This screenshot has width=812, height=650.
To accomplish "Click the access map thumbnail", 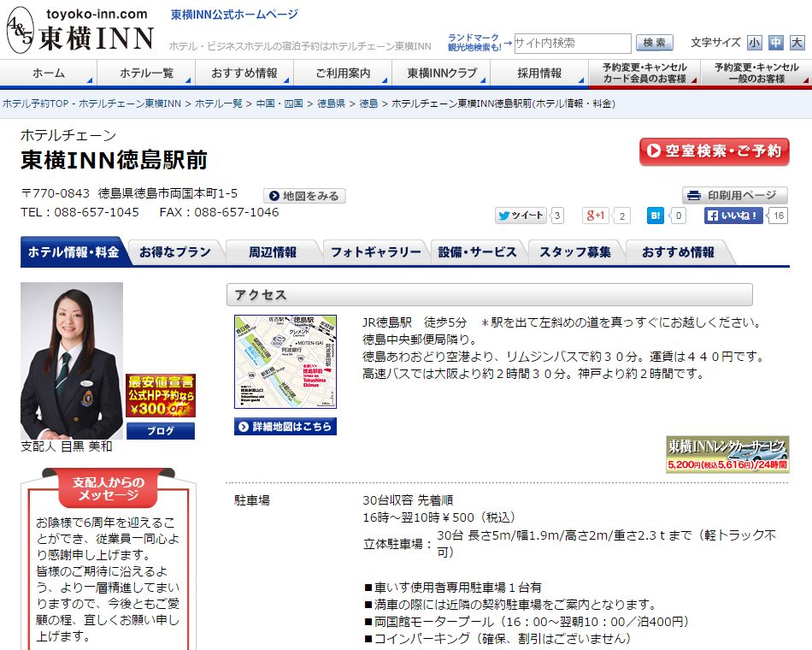I will coord(285,361).
